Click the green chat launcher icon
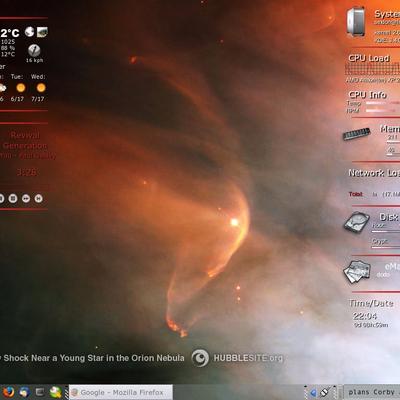 tap(56, 392)
